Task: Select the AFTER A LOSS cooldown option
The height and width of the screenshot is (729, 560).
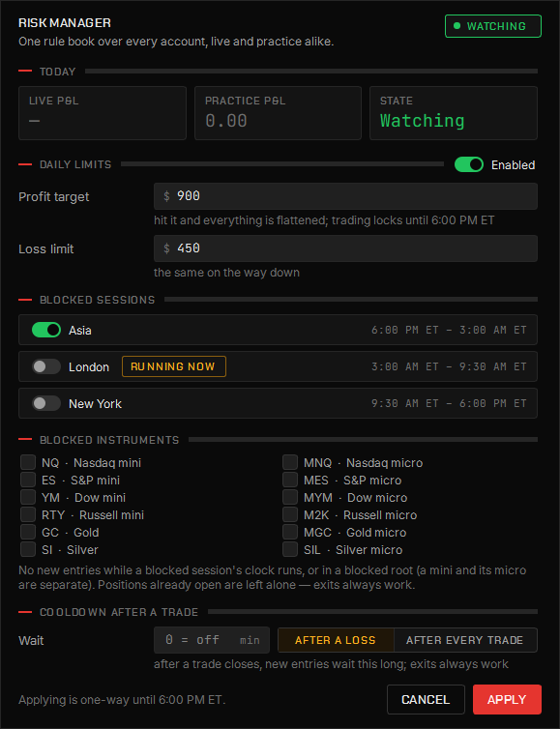Action: pyautogui.click(x=336, y=640)
